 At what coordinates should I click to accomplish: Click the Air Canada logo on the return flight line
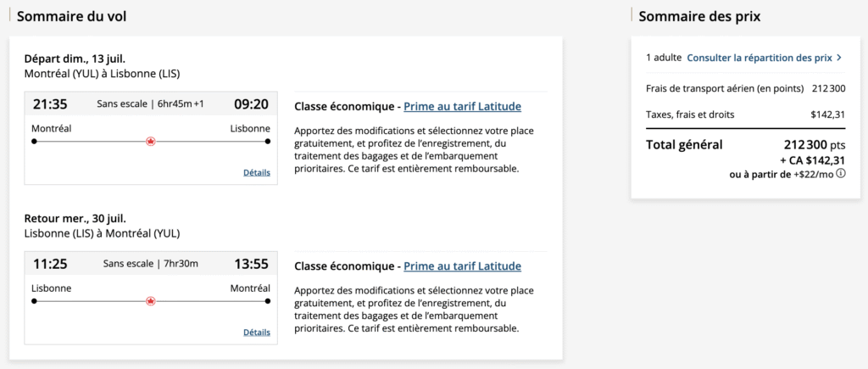[x=151, y=301]
